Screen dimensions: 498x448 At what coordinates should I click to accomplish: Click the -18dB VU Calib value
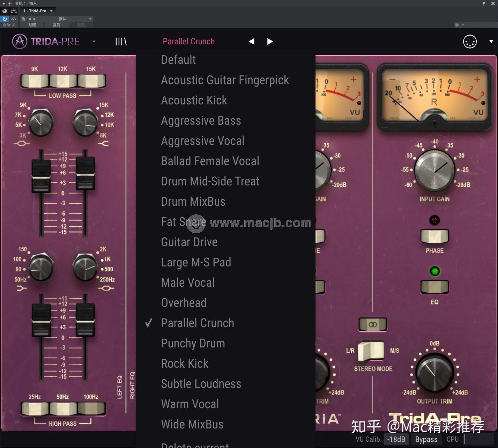pos(396,439)
